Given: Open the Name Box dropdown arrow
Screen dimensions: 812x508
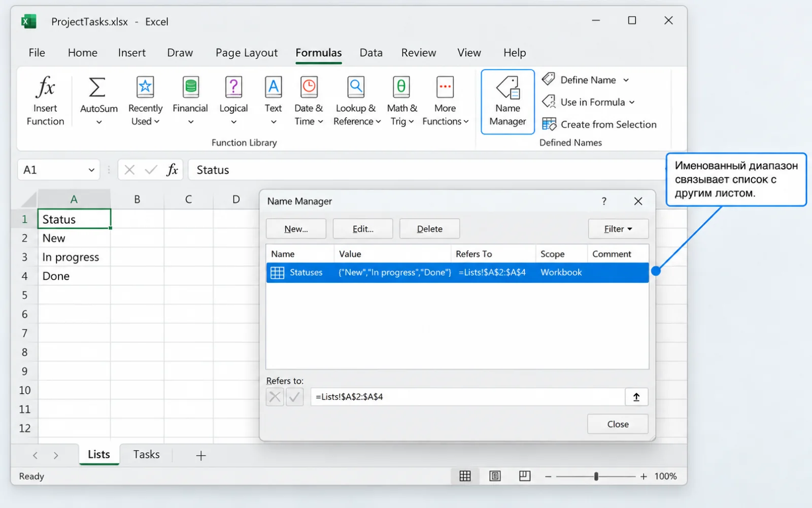Looking at the screenshot, I should pyautogui.click(x=91, y=170).
